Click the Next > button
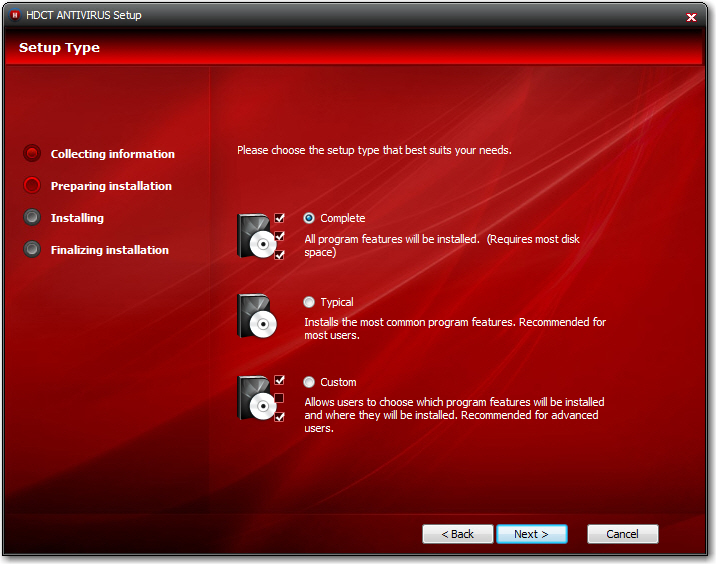The image size is (716, 564). coord(532,534)
